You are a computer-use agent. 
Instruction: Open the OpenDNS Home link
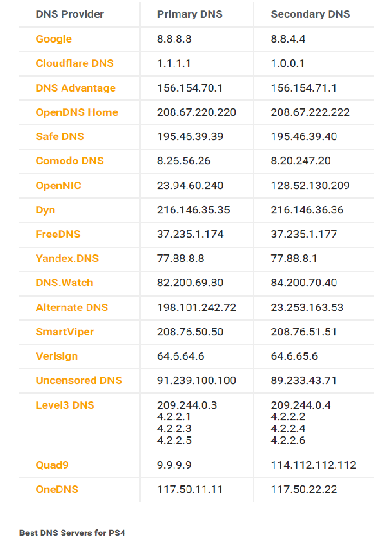click(77, 112)
